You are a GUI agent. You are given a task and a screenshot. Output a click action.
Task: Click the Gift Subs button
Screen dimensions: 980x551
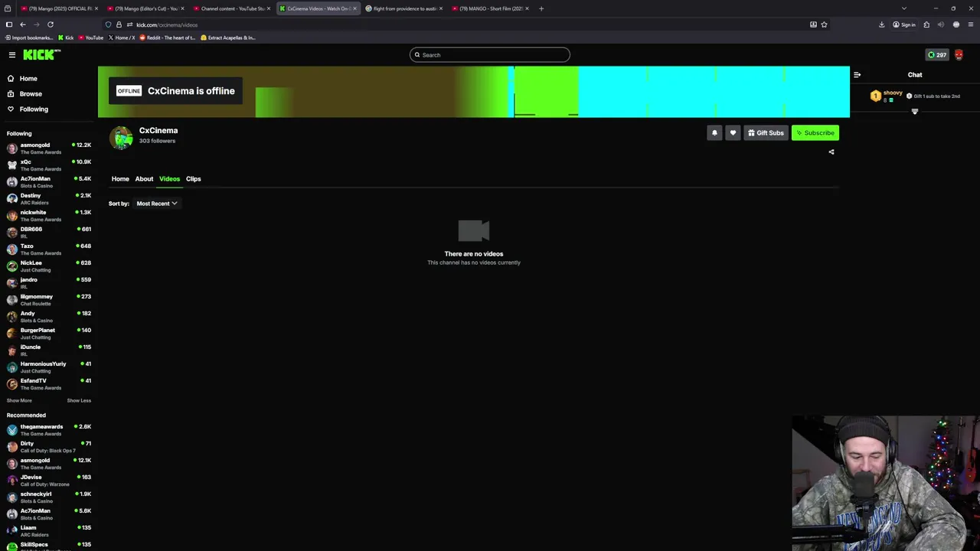point(766,133)
